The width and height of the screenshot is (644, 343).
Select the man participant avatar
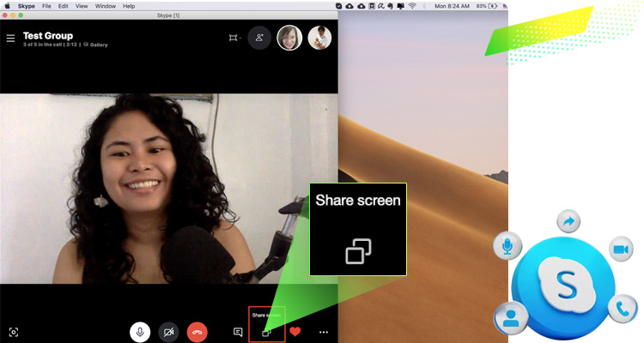pos(319,38)
